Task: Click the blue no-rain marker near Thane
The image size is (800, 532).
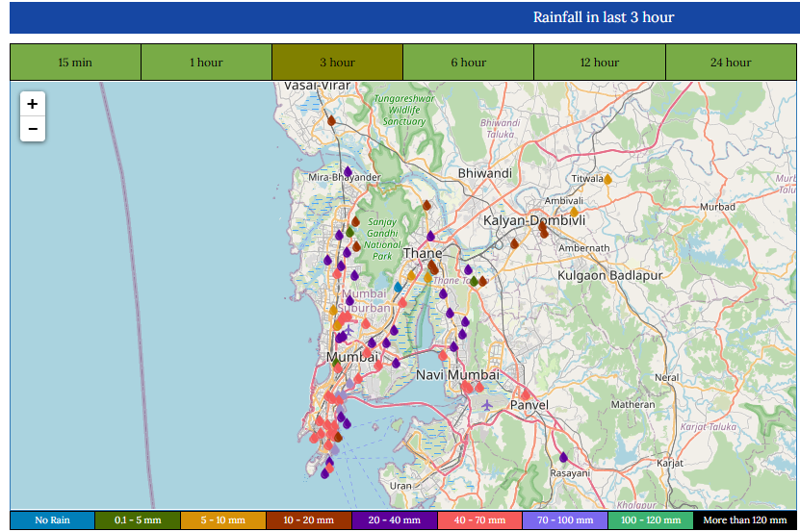Action: pyautogui.click(x=398, y=288)
